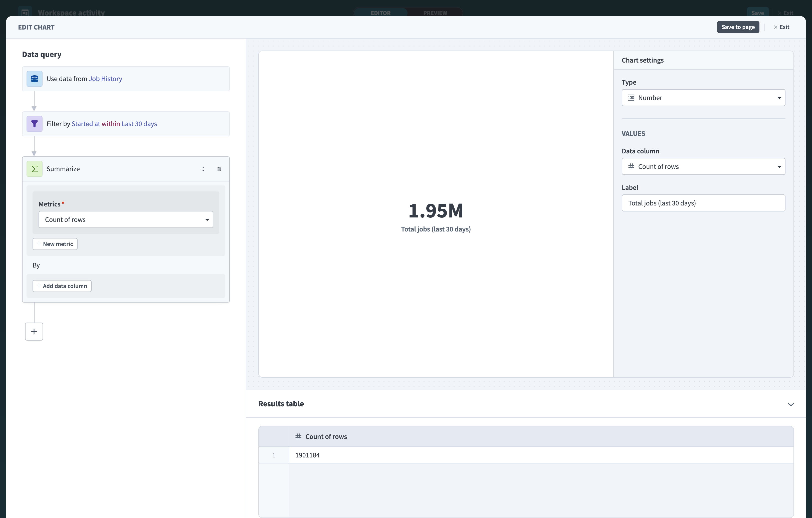This screenshot has width=812, height=518.
Task: Open the Metrics Count of rows dropdown
Action: (126, 220)
